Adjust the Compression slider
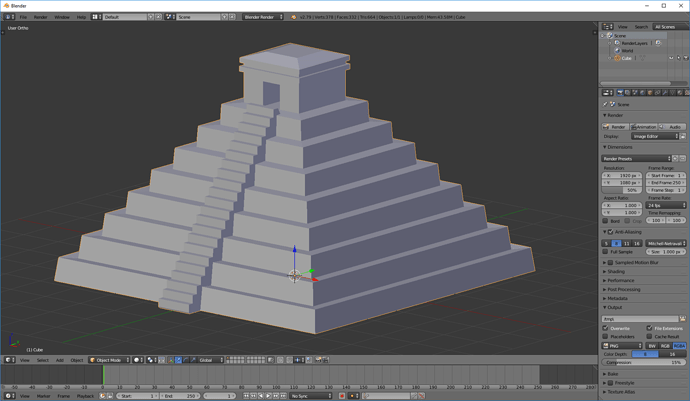This screenshot has height=401, width=690. point(644,363)
